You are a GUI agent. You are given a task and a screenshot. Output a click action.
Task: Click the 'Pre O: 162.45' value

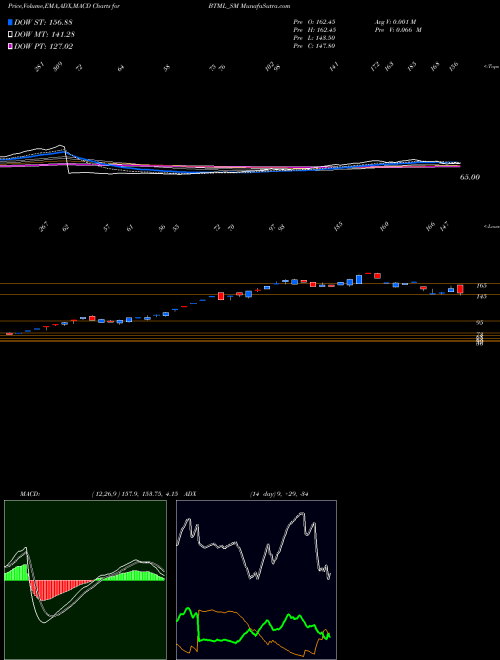tap(315, 22)
